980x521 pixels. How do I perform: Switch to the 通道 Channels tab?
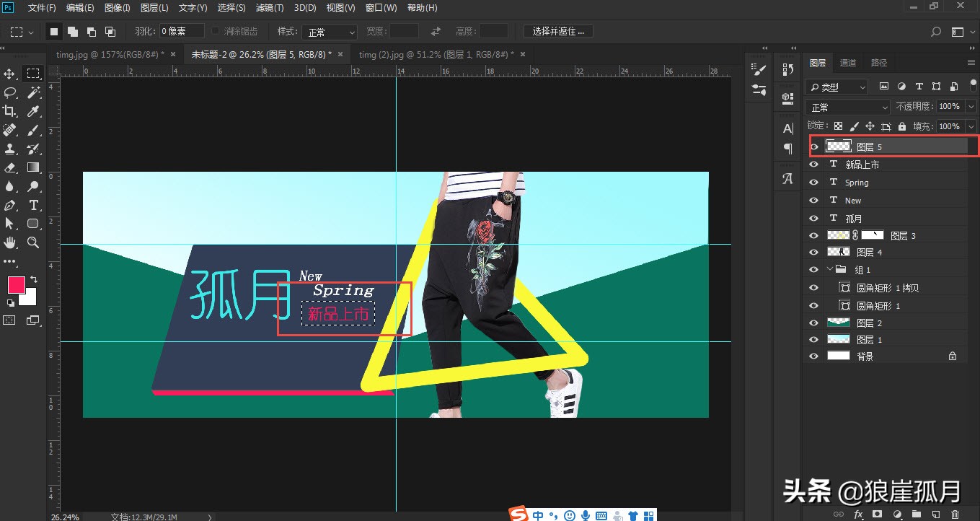[x=848, y=62]
